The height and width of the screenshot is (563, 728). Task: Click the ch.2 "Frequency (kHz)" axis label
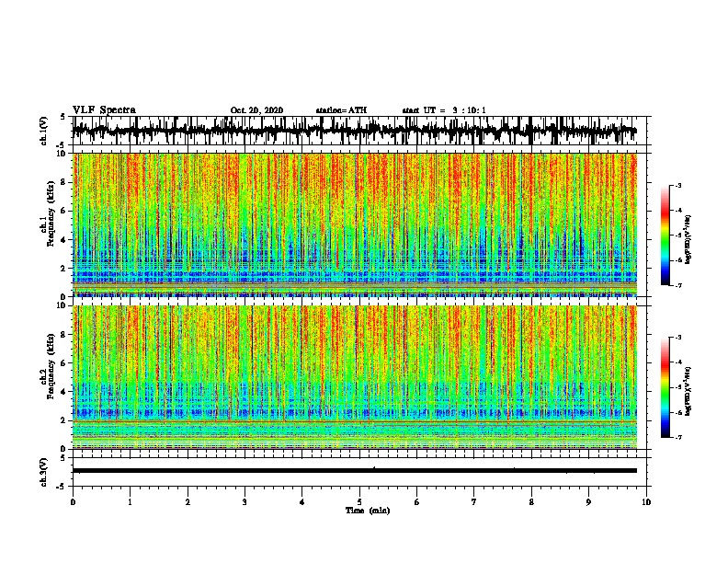pyautogui.click(x=51, y=366)
